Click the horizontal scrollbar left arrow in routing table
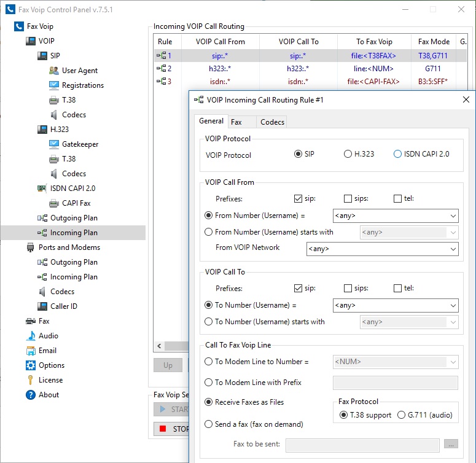The image size is (476, 463). click(x=159, y=346)
